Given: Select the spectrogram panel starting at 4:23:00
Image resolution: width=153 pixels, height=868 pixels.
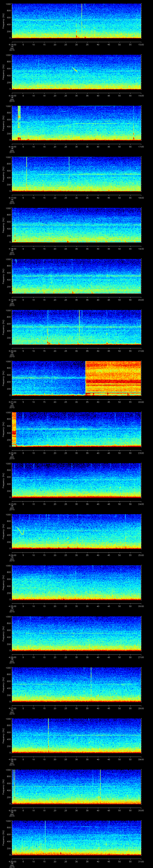Looking at the screenshot, I should (x=76, y=480).
